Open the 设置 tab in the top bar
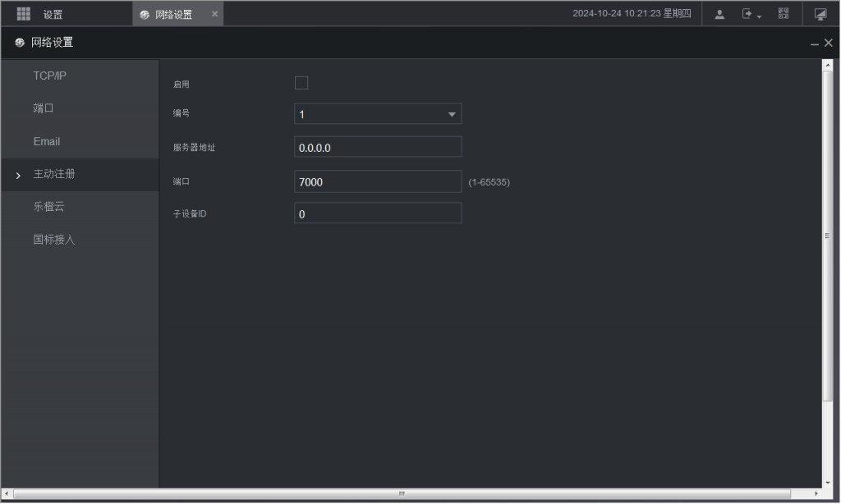This screenshot has width=841, height=504. (53, 15)
